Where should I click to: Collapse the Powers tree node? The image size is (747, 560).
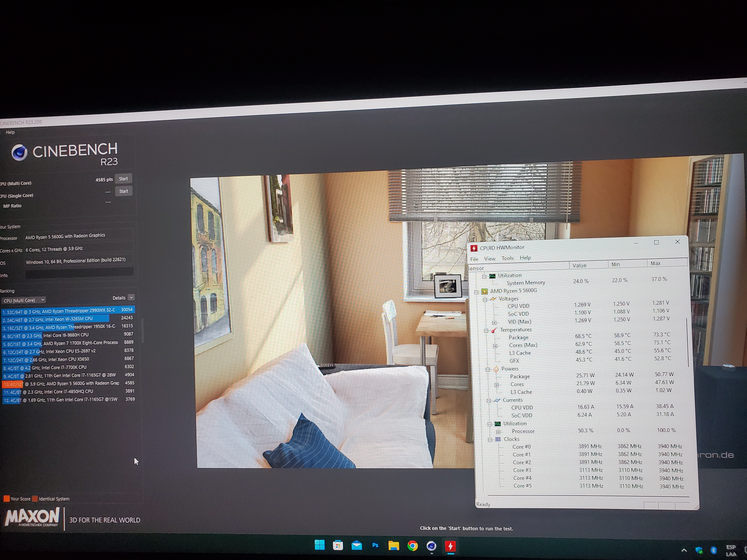click(x=487, y=370)
